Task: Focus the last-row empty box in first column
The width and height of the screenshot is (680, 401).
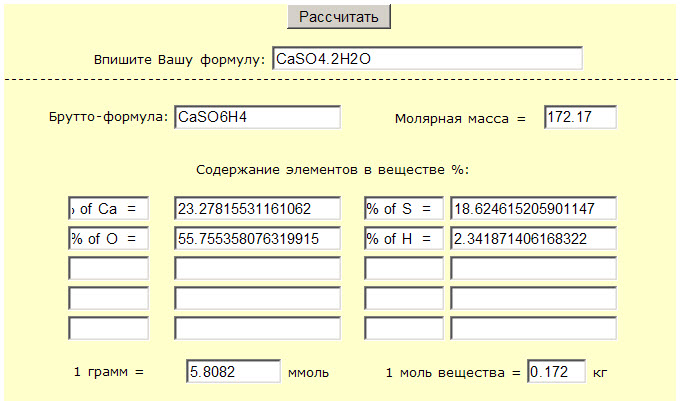Action: 108,329
